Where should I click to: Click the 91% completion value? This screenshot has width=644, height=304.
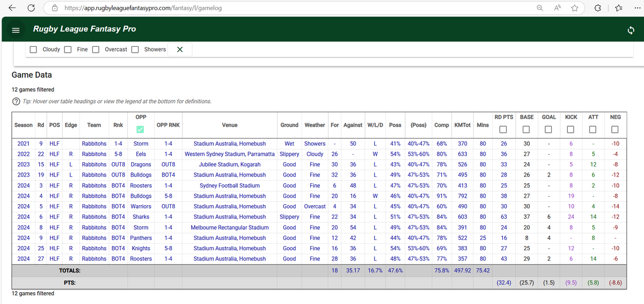[442, 196]
